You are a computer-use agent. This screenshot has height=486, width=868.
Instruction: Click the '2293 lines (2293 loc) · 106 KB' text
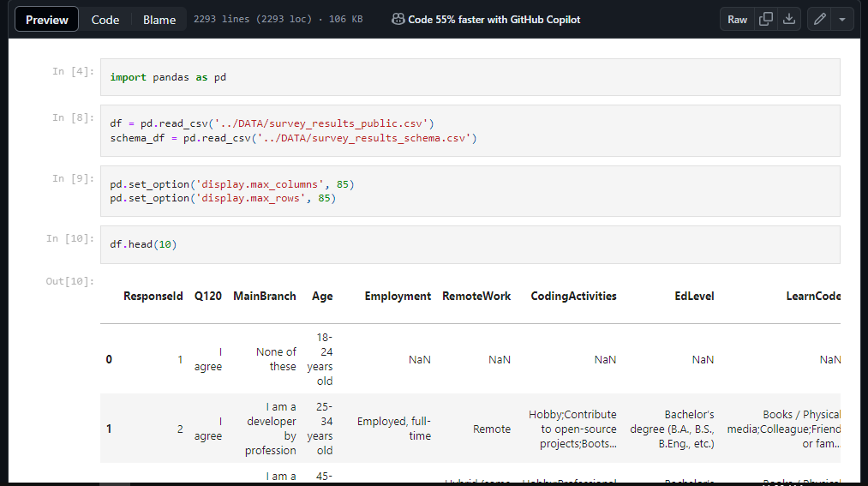(x=278, y=19)
